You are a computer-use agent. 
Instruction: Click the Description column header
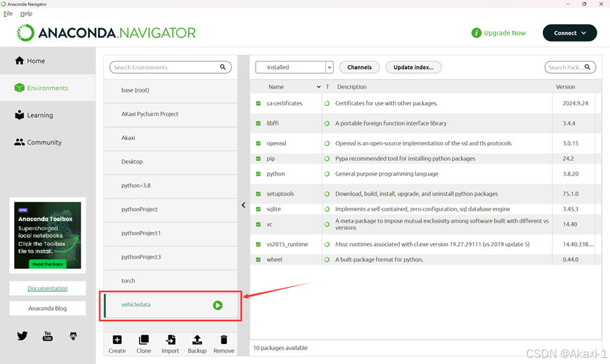pyautogui.click(x=352, y=87)
